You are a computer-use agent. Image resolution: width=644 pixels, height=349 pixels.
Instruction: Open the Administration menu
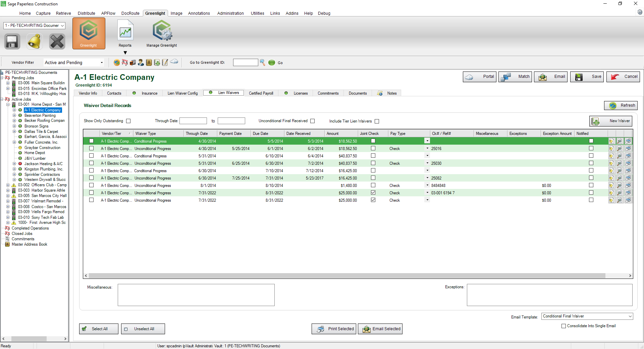(230, 13)
